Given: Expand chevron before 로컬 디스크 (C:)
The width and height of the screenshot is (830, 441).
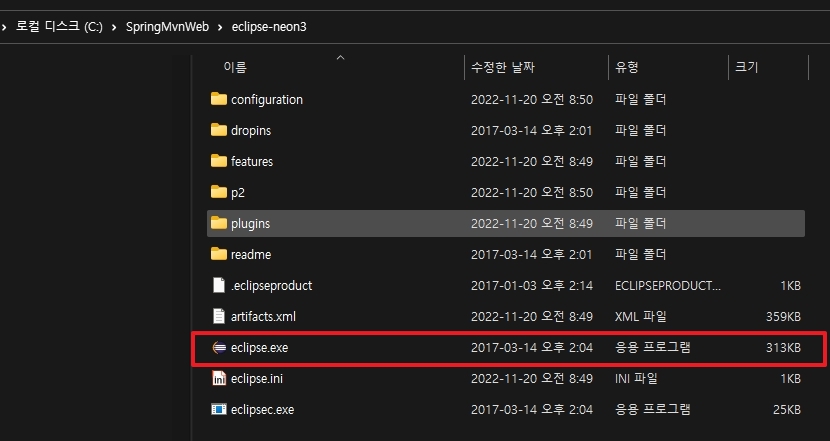Looking at the screenshot, I should click(x=4, y=27).
